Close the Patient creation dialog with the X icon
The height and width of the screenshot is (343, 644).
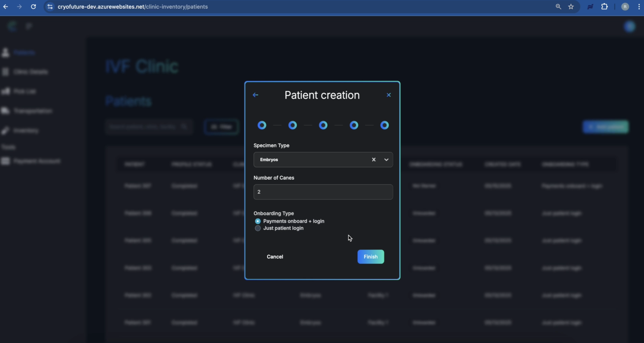click(389, 95)
